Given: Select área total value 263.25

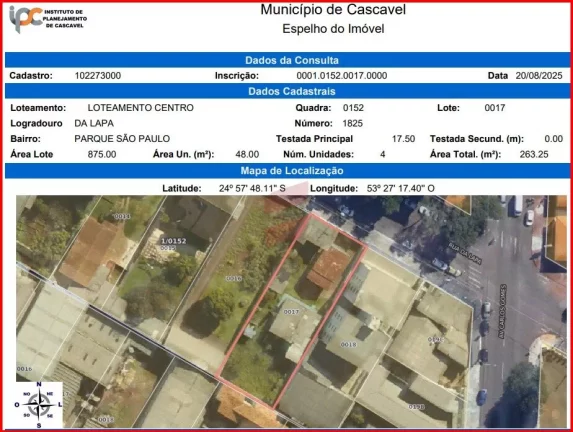Looking at the screenshot, I should 534,154.
